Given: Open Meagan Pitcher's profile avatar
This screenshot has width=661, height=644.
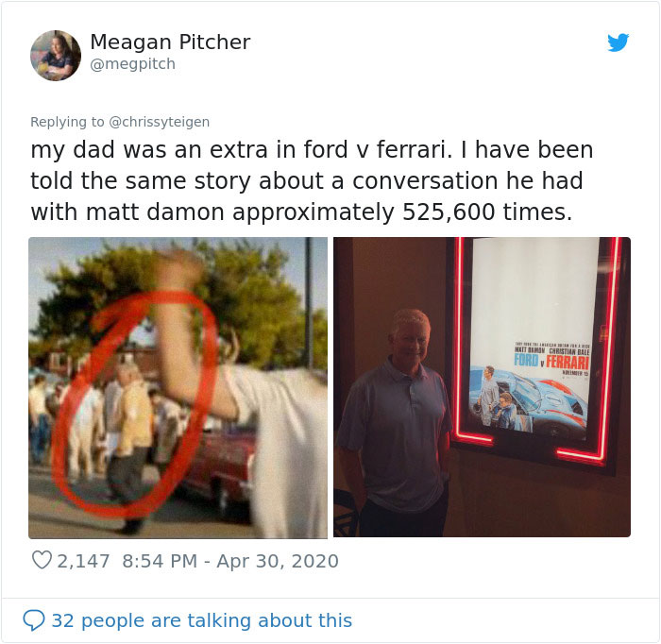Looking at the screenshot, I should click(56, 55).
